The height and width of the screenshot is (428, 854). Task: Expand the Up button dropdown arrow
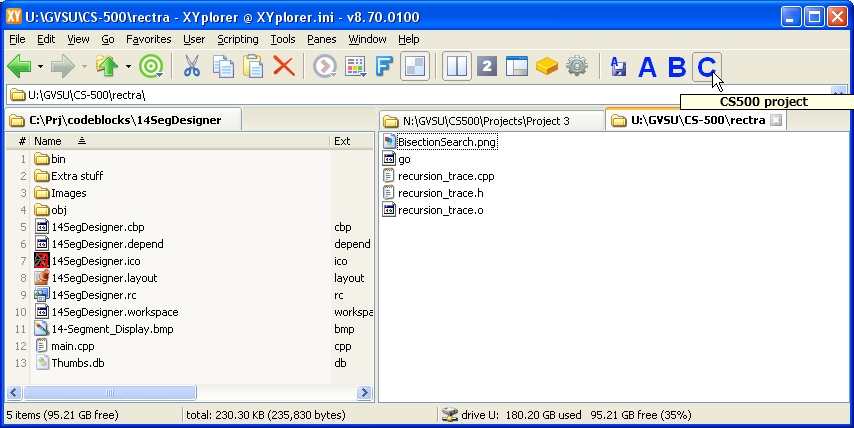click(x=128, y=67)
